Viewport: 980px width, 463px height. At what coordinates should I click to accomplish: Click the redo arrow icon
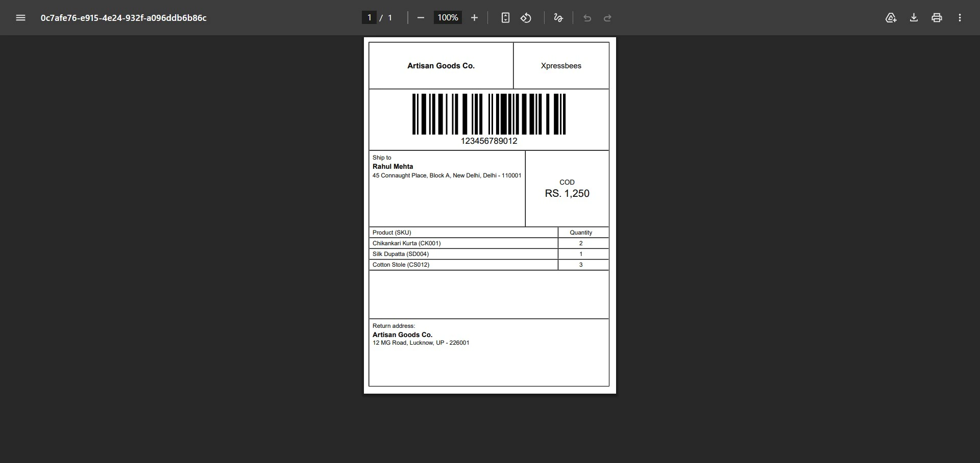tap(607, 18)
